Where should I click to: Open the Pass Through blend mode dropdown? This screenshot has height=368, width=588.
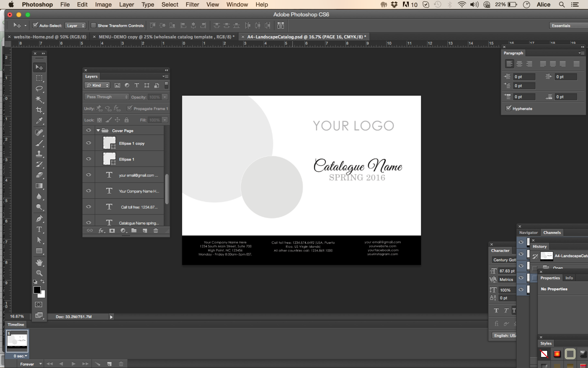click(x=106, y=97)
